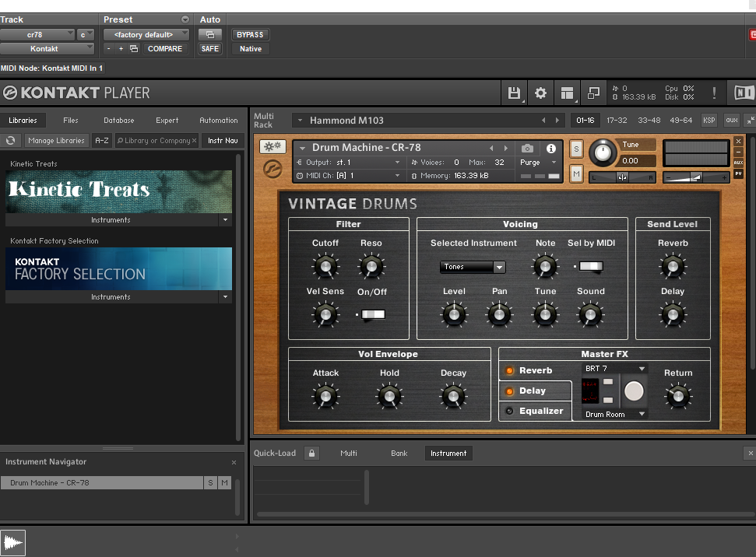Click the instrument pan L/R slider
Viewport: 756px width, 557px height.
click(x=622, y=178)
